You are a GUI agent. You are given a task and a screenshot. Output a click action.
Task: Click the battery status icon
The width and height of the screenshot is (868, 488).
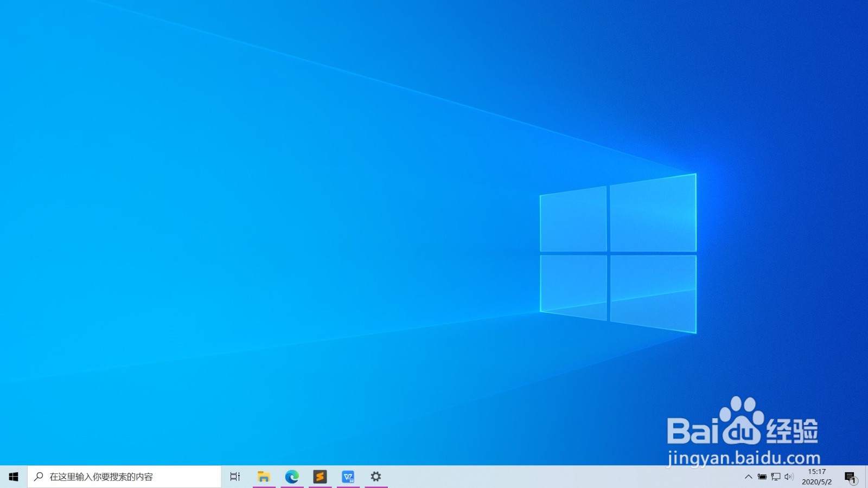click(x=762, y=477)
